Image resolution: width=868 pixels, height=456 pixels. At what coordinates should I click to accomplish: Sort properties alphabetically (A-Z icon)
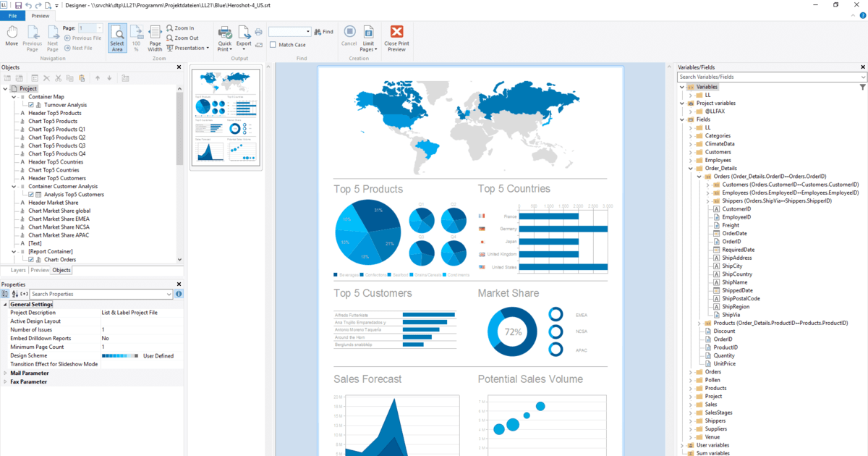pyautogui.click(x=15, y=294)
